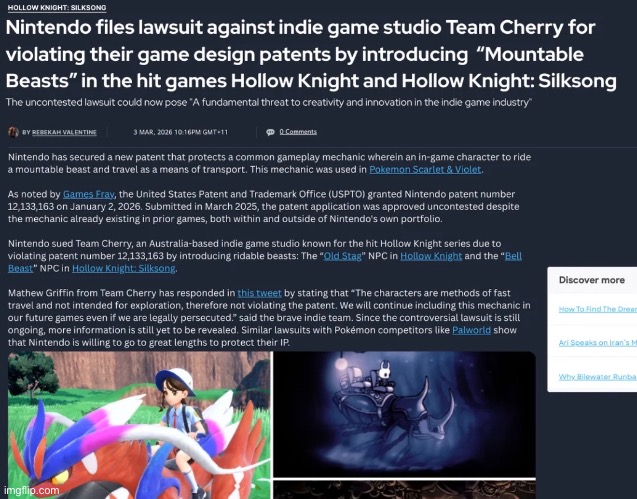637x499 pixels.
Task: Open the Hollow Knight game link
Action: pyautogui.click(x=431, y=256)
